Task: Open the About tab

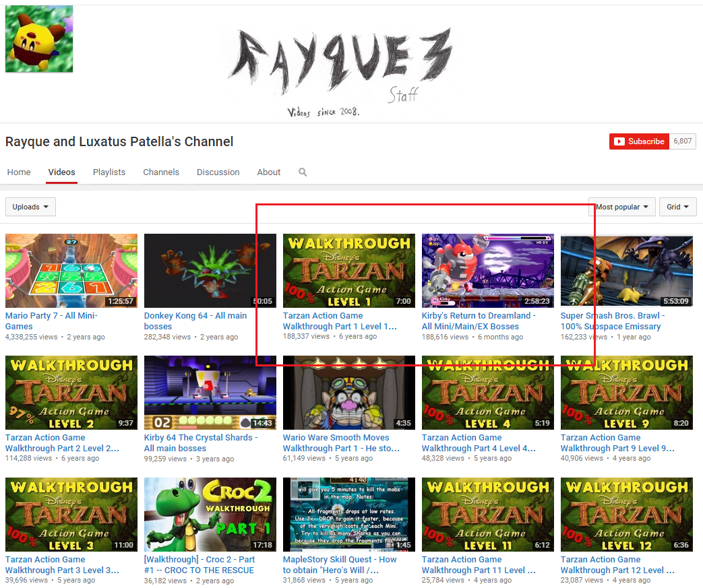Action: point(268,172)
